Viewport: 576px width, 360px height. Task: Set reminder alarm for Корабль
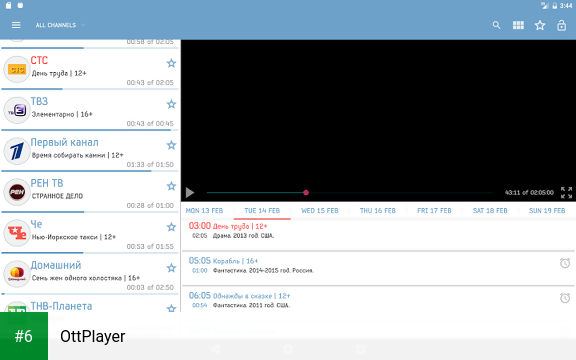[565, 263]
